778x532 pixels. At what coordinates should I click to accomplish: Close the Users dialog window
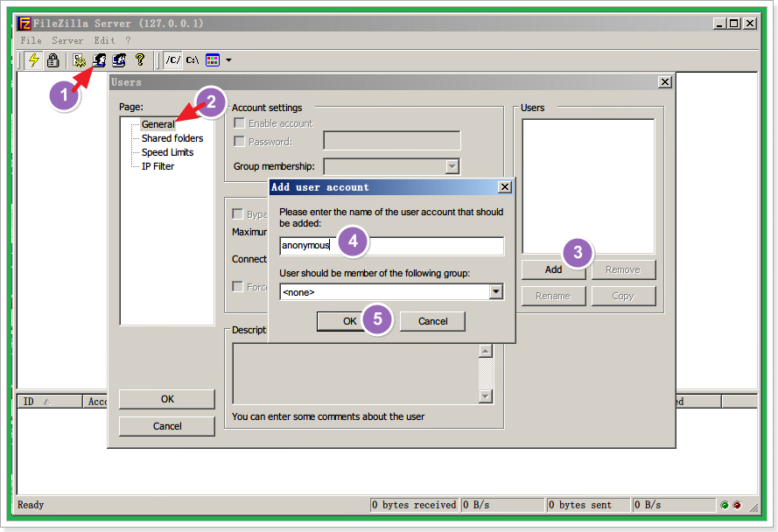click(665, 82)
